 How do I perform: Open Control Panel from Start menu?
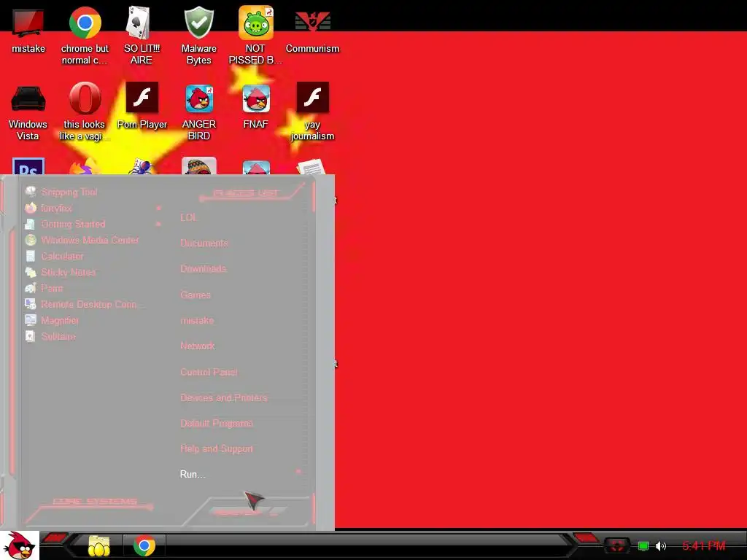click(209, 372)
